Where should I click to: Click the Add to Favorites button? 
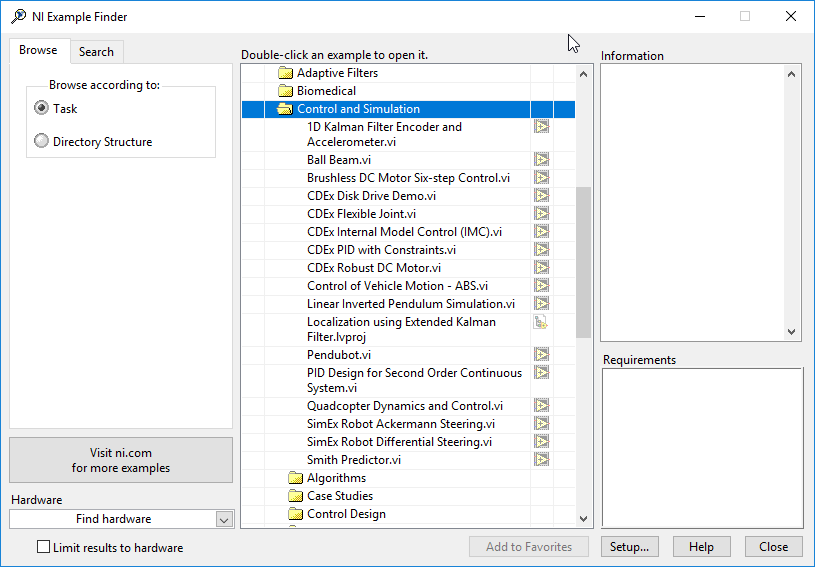point(529,547)
